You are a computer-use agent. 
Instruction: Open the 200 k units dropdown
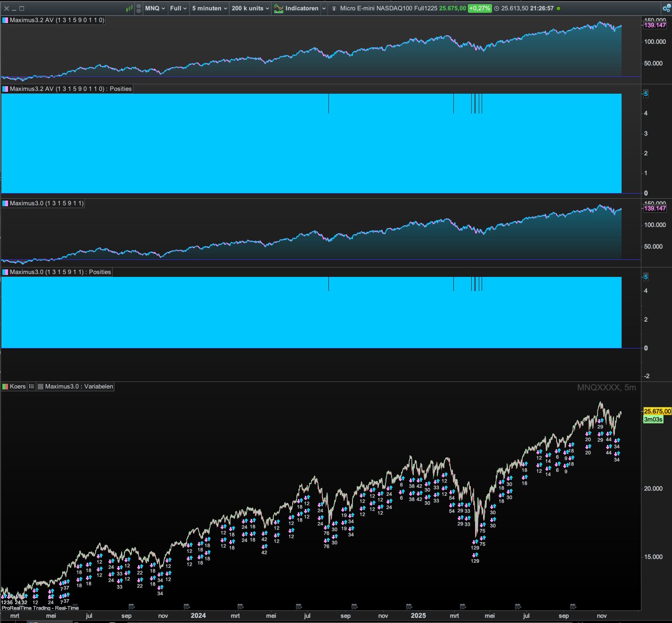pos(250,8)
